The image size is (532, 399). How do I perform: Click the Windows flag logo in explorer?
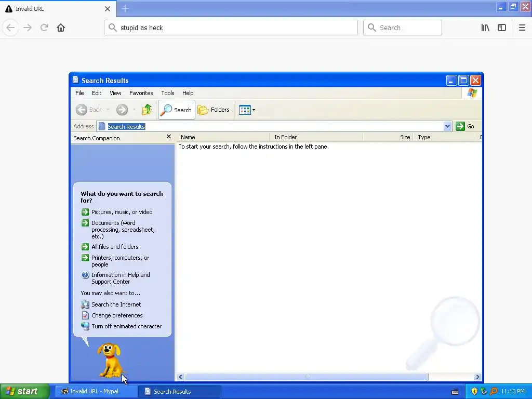point(472,93)
